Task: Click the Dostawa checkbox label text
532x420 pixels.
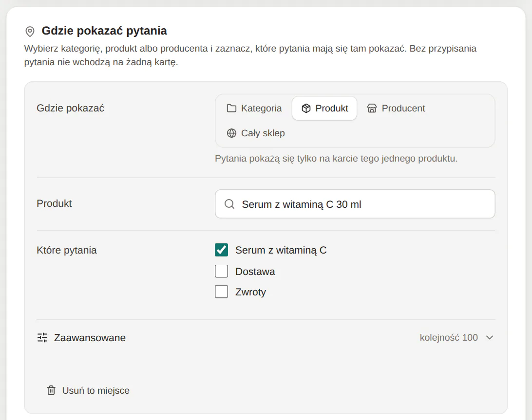Action: pos(255,272)
